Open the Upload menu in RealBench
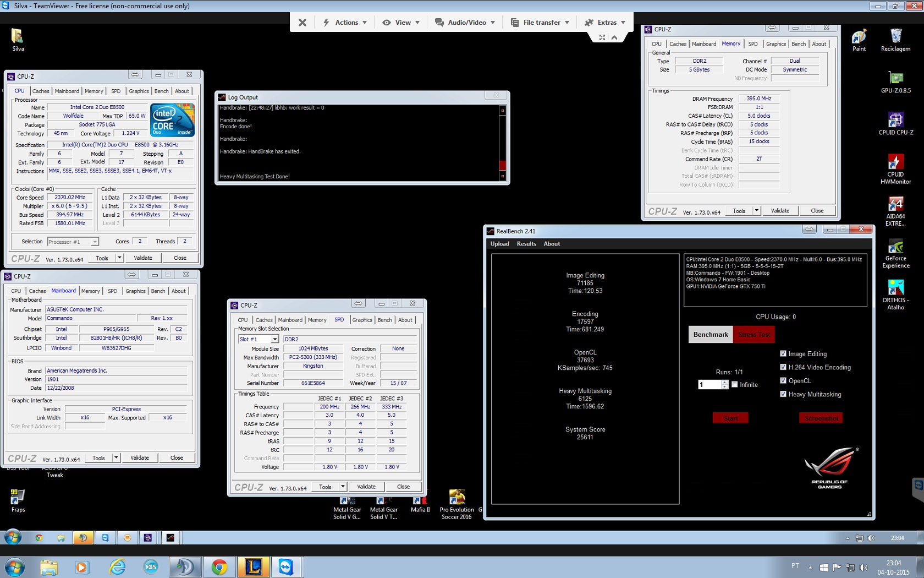This screenshot has height=578, width=924. pyautogui.click(x=499, y=244)
